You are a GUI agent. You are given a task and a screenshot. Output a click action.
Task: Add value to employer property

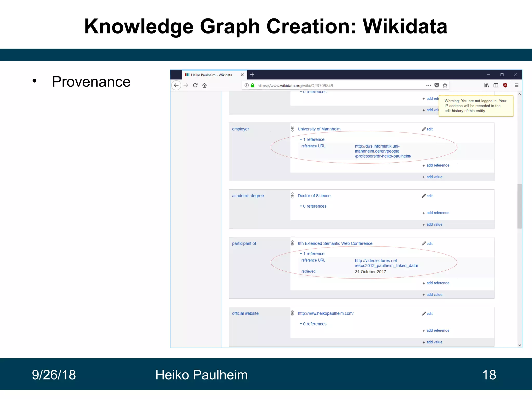pyautogui.click(x=432, y=177)
